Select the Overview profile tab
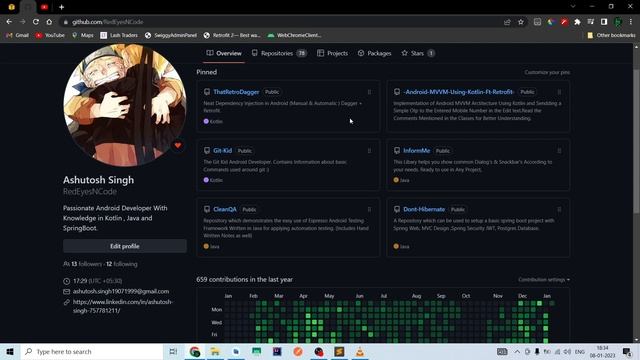 [224, 53]
